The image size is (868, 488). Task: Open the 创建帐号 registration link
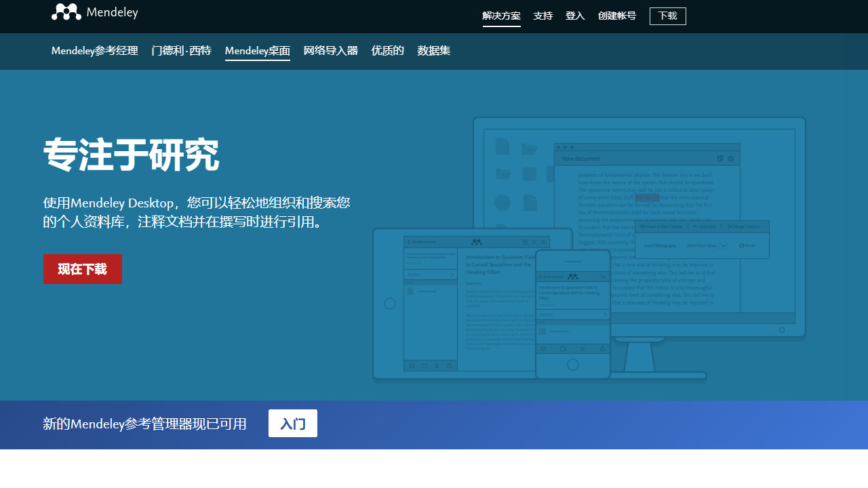(x=616, y=16)
